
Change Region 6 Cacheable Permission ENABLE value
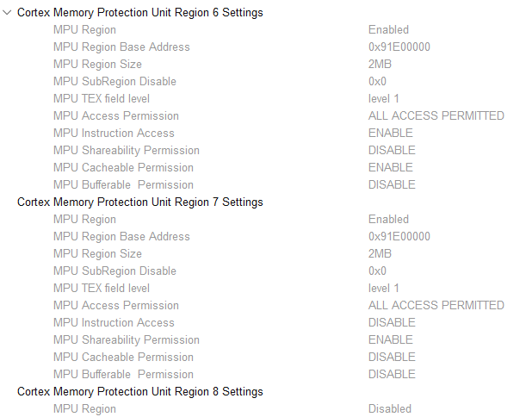tap(390, 168)
